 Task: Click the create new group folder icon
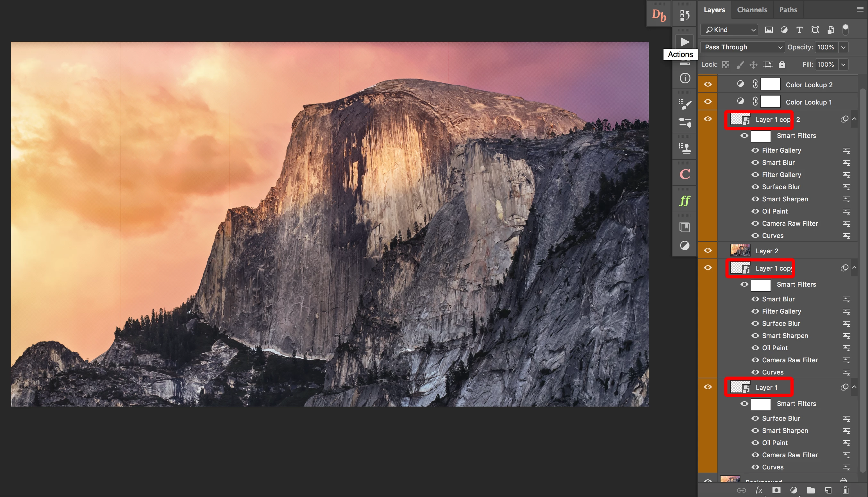pyautogui.click(x=811, y=490)
